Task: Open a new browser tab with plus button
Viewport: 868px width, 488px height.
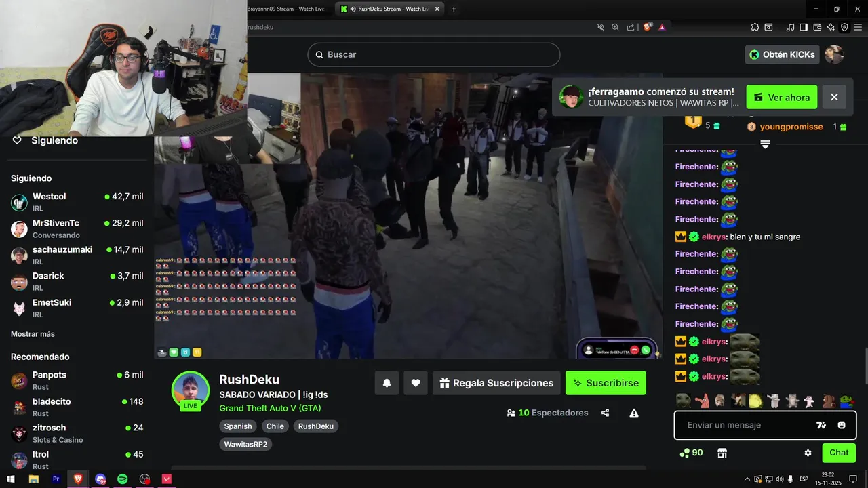Action: coord(454,9)
